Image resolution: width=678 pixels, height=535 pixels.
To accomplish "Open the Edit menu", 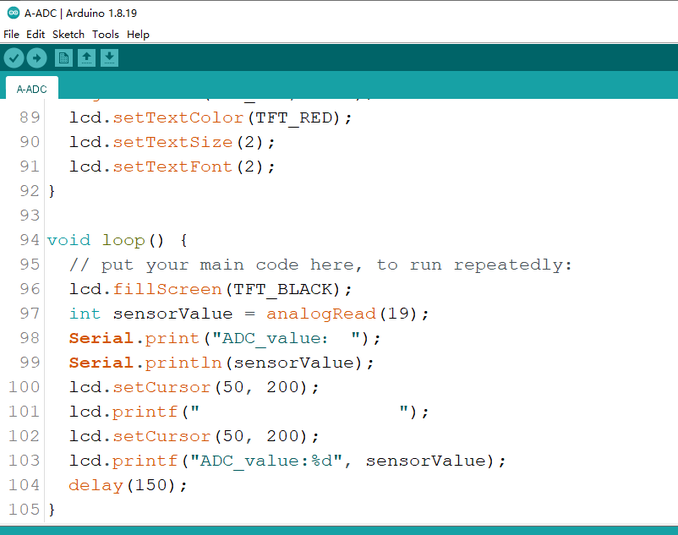I will click(35, 34).
